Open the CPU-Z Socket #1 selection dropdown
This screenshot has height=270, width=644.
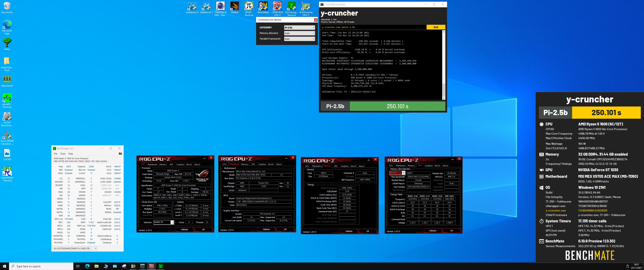point(163,222)
